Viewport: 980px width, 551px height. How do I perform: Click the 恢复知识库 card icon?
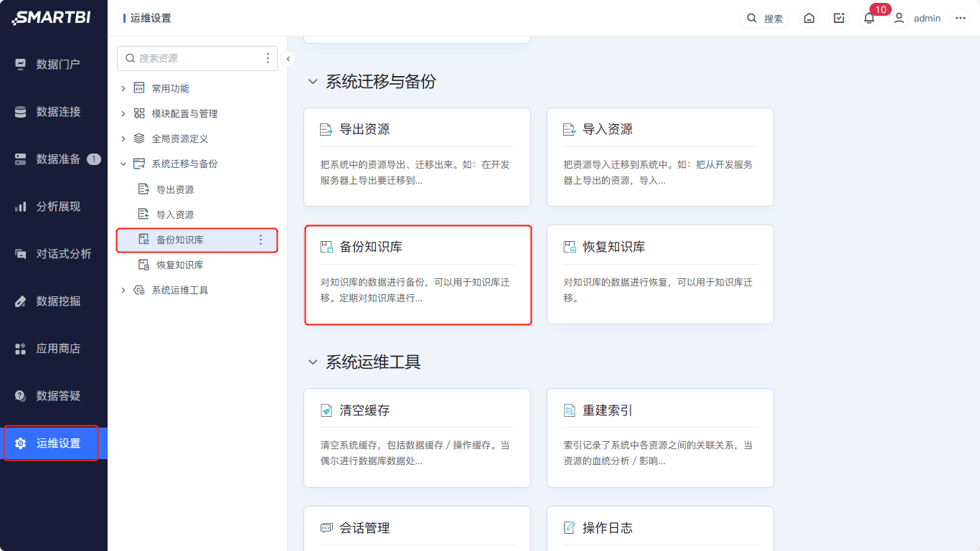tap(570, 247)
